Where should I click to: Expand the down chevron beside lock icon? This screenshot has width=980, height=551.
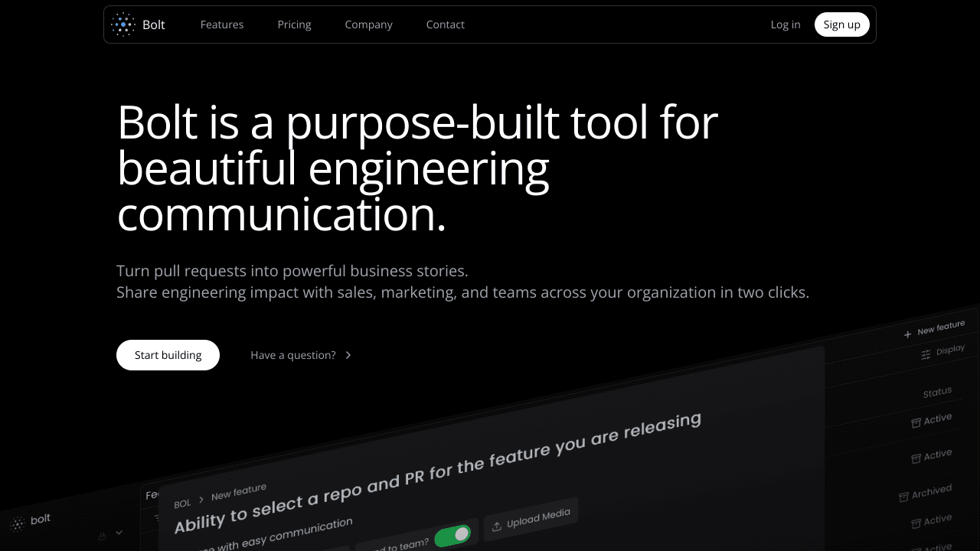(x=119, y=532)
